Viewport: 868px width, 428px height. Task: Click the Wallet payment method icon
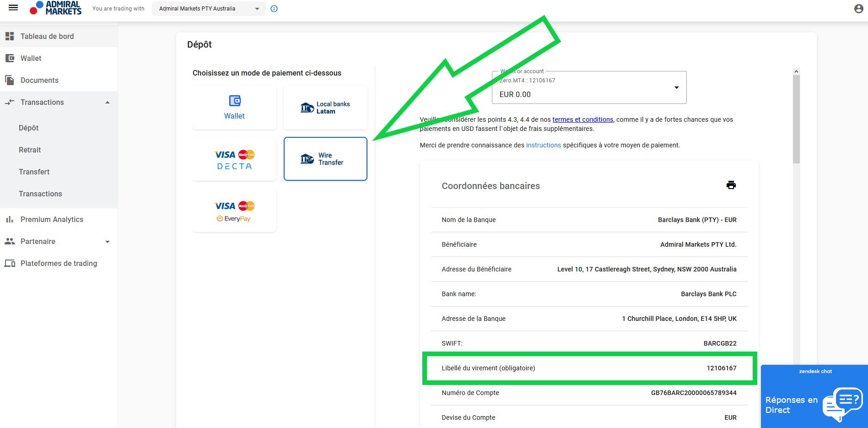[x=235, y=101]
